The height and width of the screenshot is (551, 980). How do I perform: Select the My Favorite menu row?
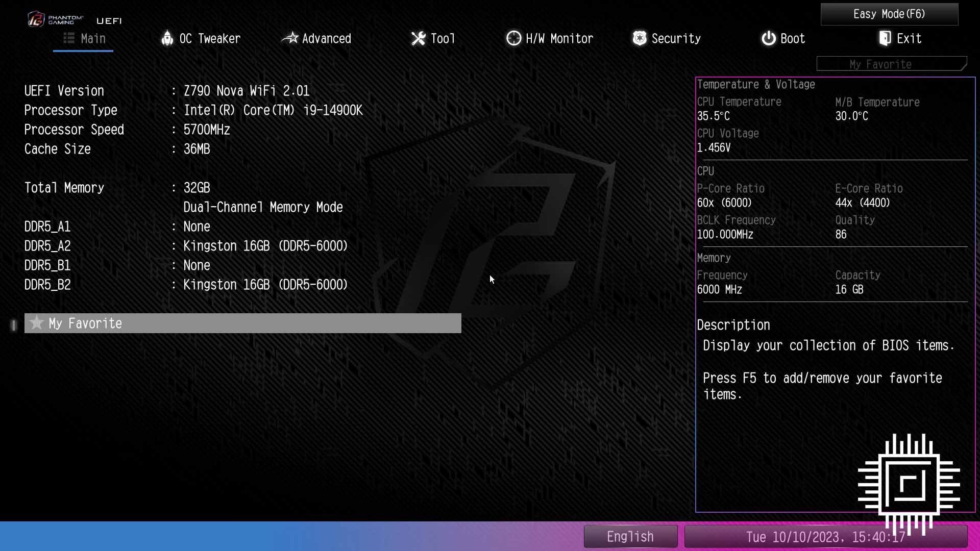tap(243, 323)
